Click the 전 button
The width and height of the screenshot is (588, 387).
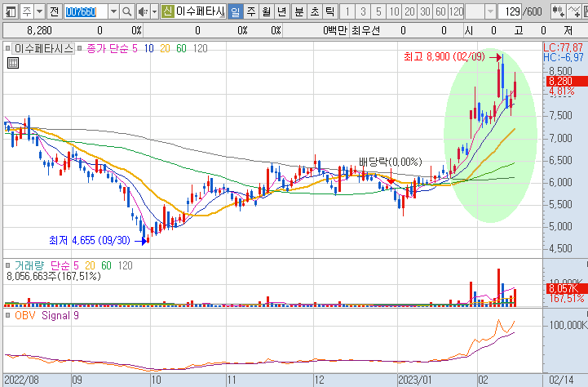tap(54, 11)
